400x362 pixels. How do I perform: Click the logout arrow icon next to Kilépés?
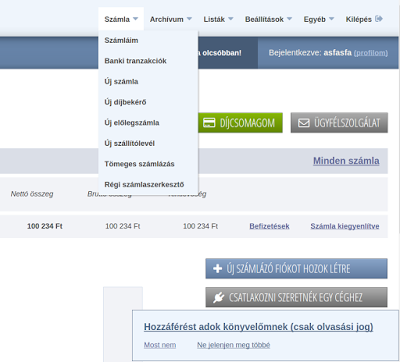click(x=379, y=19)
